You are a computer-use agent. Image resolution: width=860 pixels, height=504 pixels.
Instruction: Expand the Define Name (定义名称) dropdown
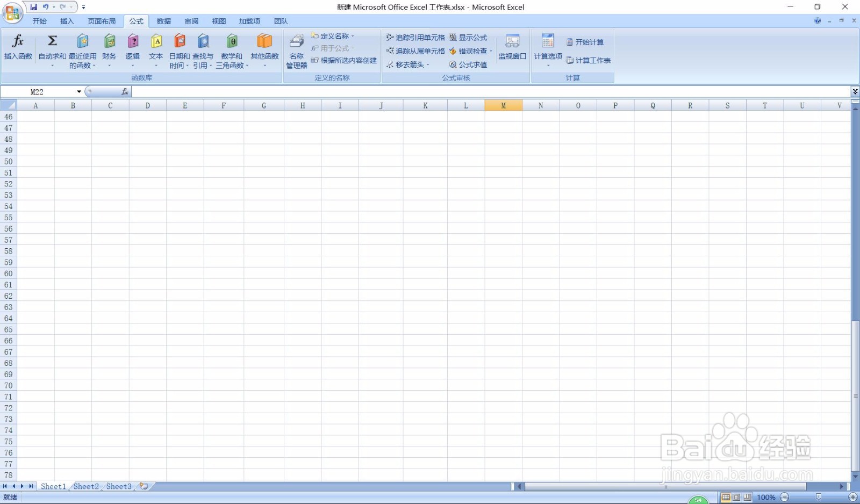(353, 36)
